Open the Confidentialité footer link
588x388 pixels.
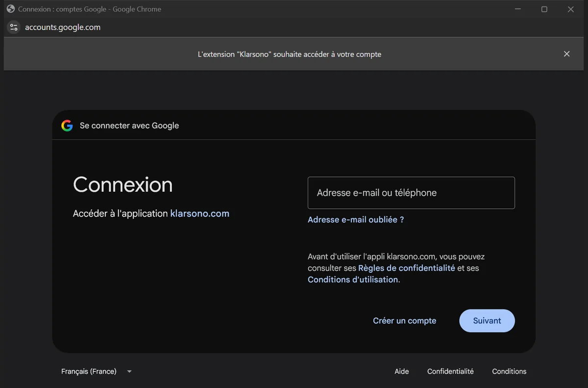[450, 371]
